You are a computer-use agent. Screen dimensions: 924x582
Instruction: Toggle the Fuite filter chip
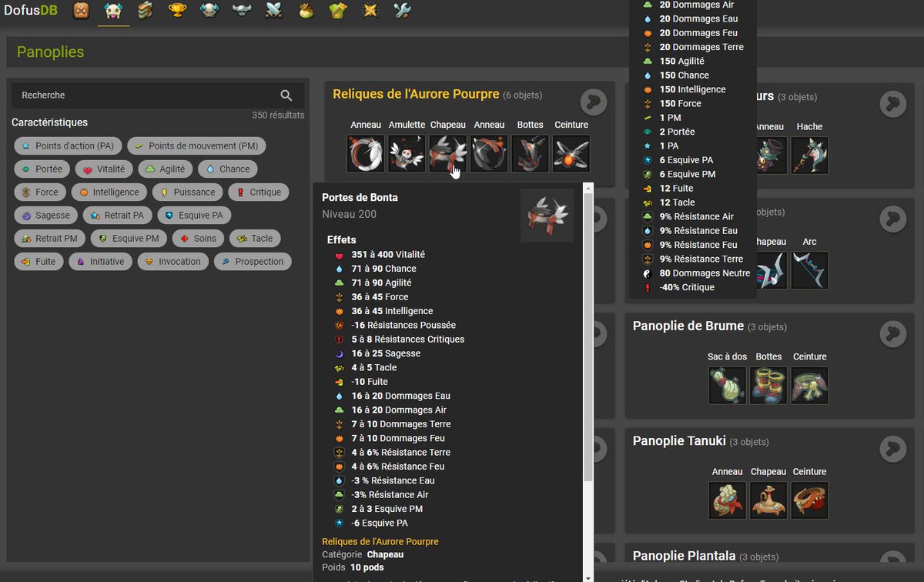point(38,262)
